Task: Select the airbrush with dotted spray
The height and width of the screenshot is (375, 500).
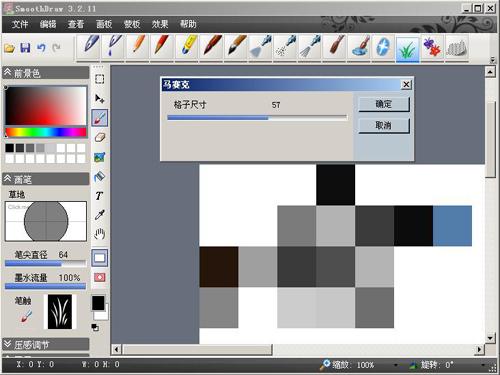Action: 286,47
